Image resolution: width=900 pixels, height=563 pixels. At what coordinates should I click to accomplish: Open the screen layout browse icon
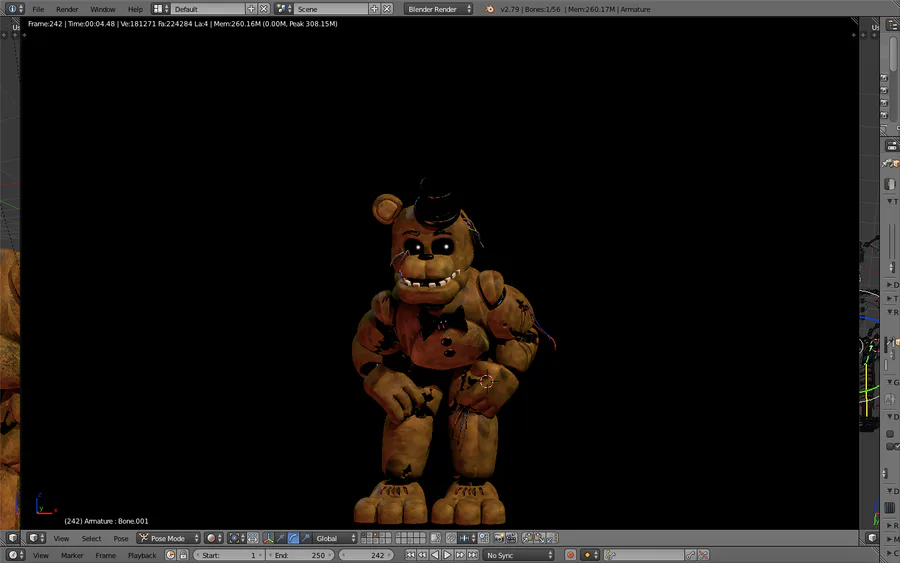(160, 9)
